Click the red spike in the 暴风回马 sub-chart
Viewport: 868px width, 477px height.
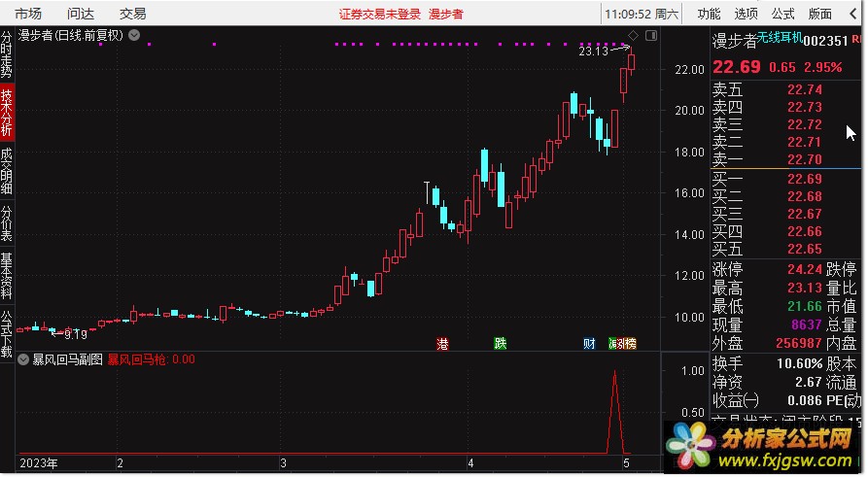point(615,412)
